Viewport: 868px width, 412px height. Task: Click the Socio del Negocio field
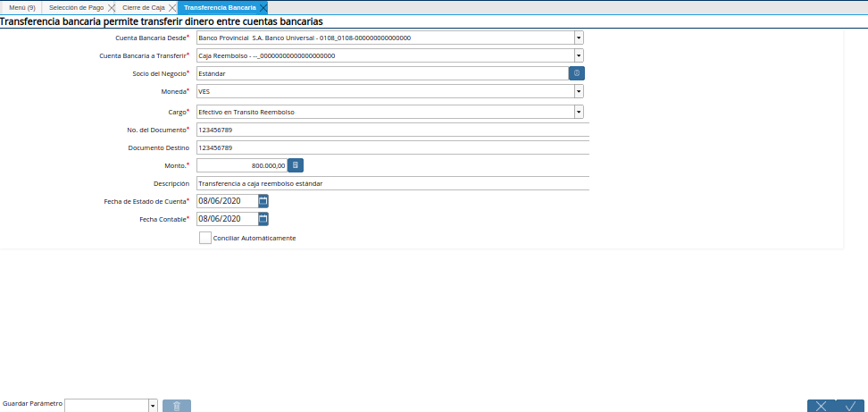pos(382,73)
